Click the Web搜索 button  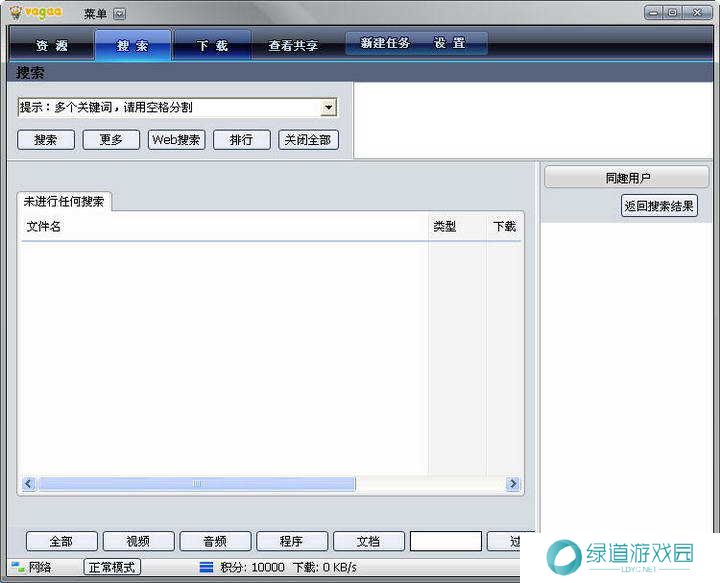point(176,140)
